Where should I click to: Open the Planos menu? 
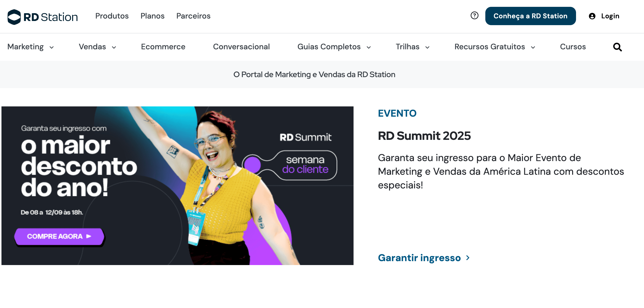tap(153, 16)
